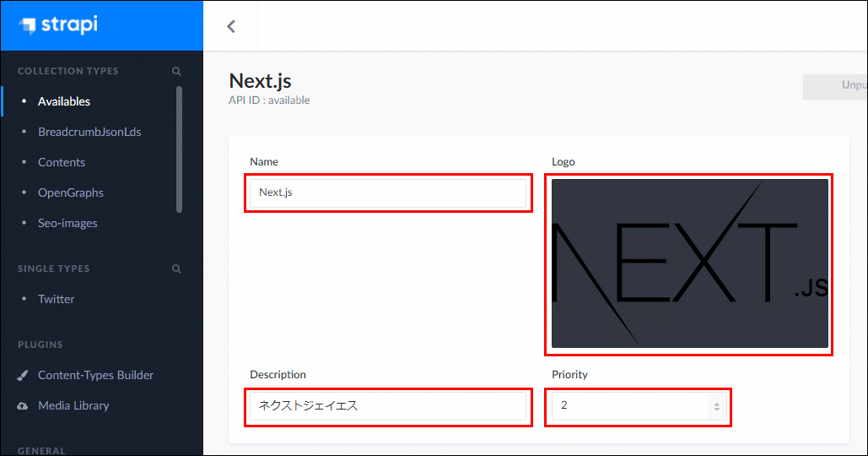868x456 pixels.
Task: Click the Logo field label
Action: click(563, 162)
